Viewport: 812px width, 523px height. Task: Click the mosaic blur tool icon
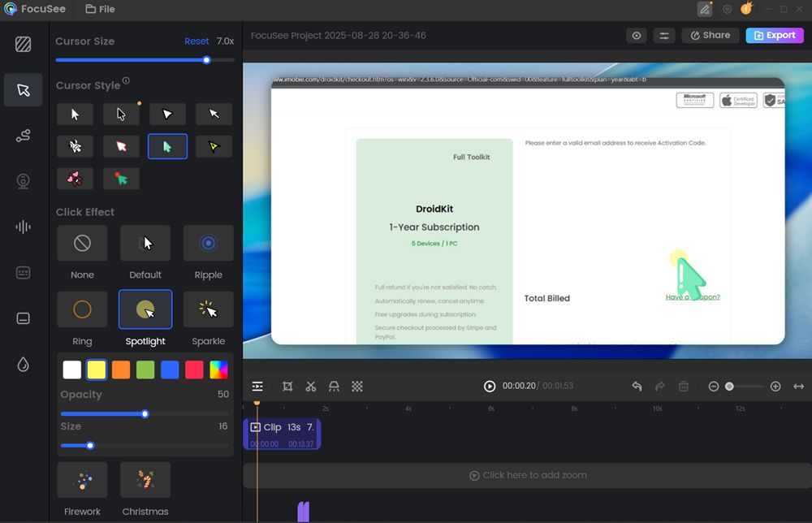coord(357,387)
